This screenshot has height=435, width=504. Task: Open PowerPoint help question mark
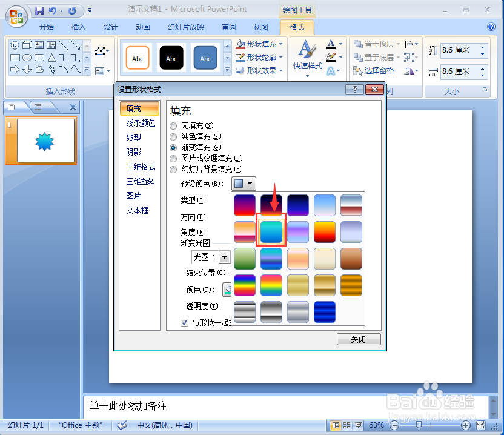(x=491, y=27)
